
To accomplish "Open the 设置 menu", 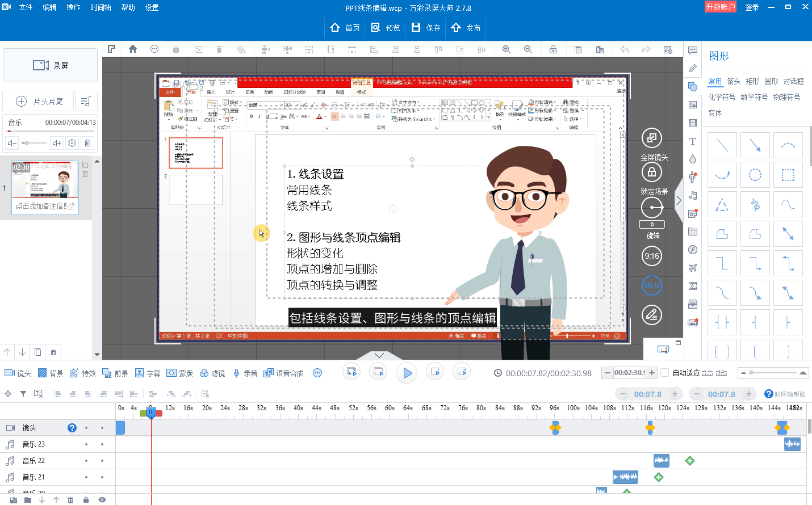I will (152, 7).
